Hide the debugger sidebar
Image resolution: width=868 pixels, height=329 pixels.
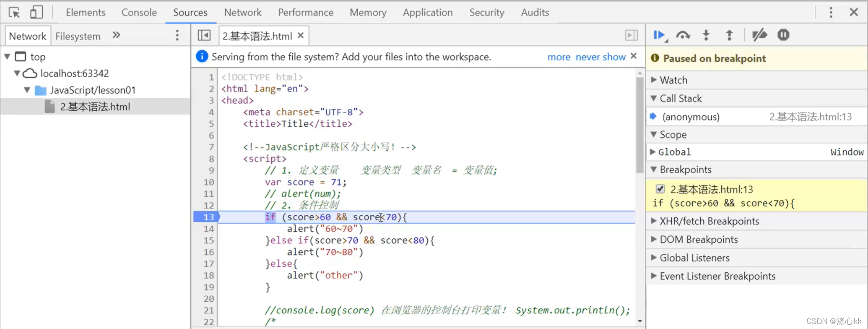click(x=632, y=35)
